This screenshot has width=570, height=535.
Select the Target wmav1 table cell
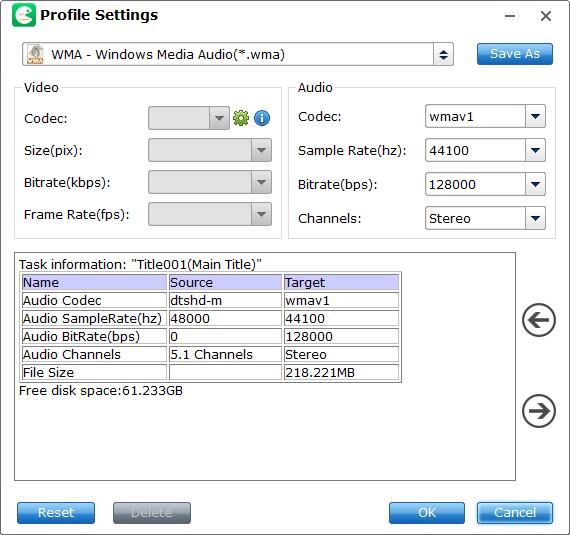click(341, 301)
